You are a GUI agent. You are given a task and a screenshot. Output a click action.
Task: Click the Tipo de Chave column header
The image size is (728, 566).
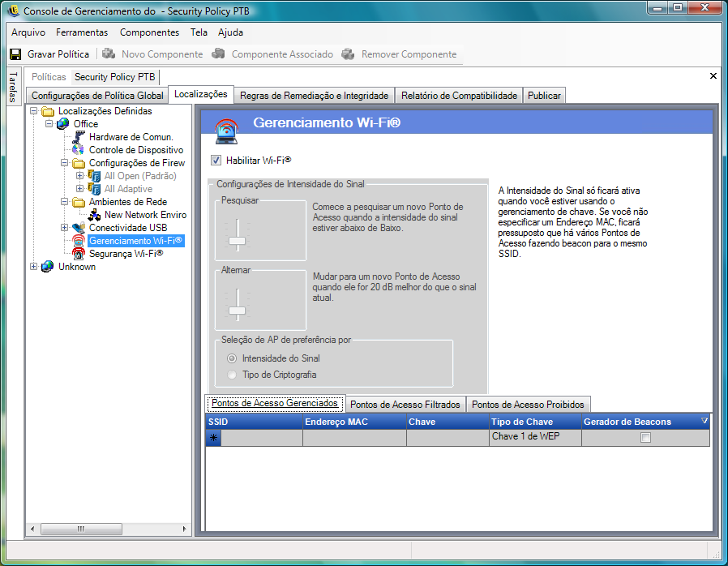[x=535, y=422]
